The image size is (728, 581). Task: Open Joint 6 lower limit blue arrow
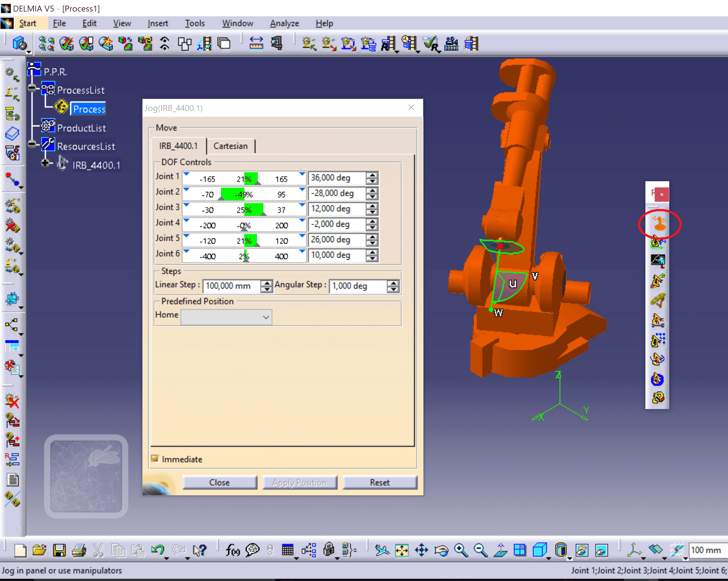coord(186,252)
